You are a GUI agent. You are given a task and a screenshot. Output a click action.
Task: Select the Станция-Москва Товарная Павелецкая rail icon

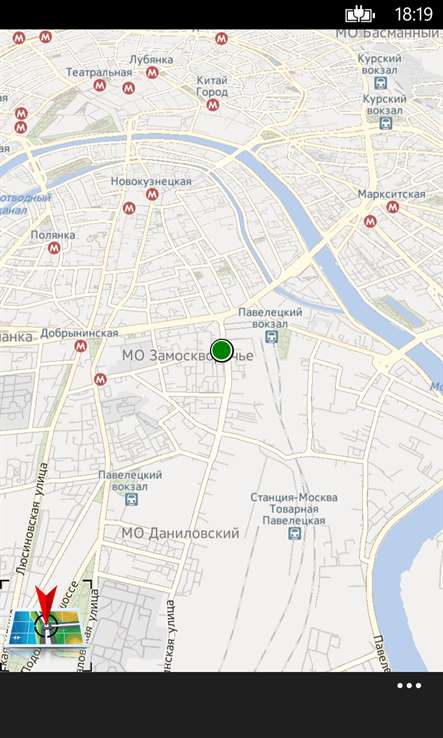tap(295, 533)
